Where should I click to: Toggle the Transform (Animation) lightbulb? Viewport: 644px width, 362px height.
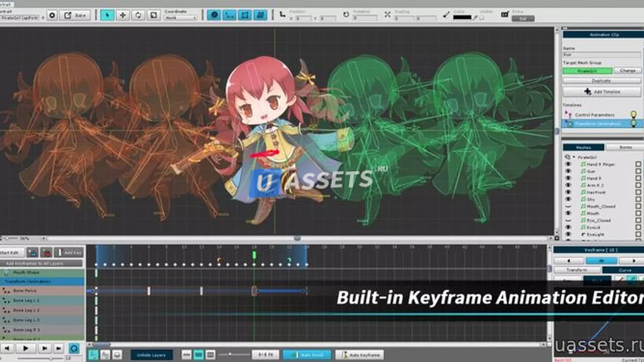tap(633, 124)
